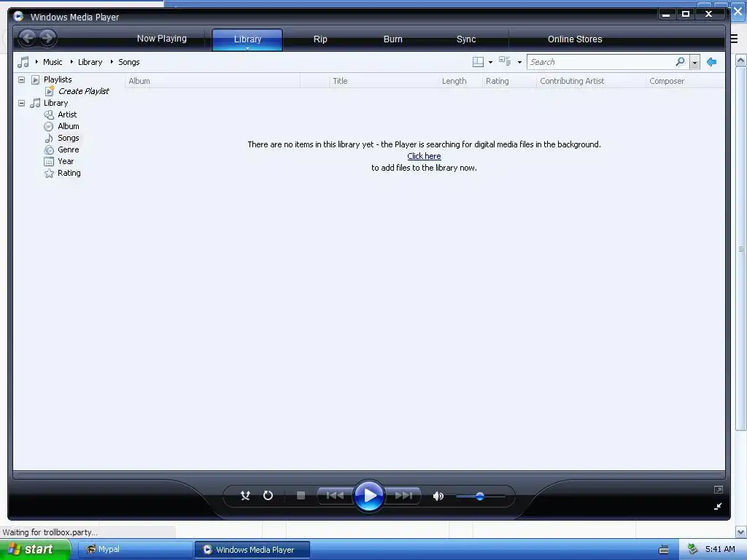Click the view options icon
The height and width of the screenshot is (560, 747).
pyautogui.click(x=505, y=61)
